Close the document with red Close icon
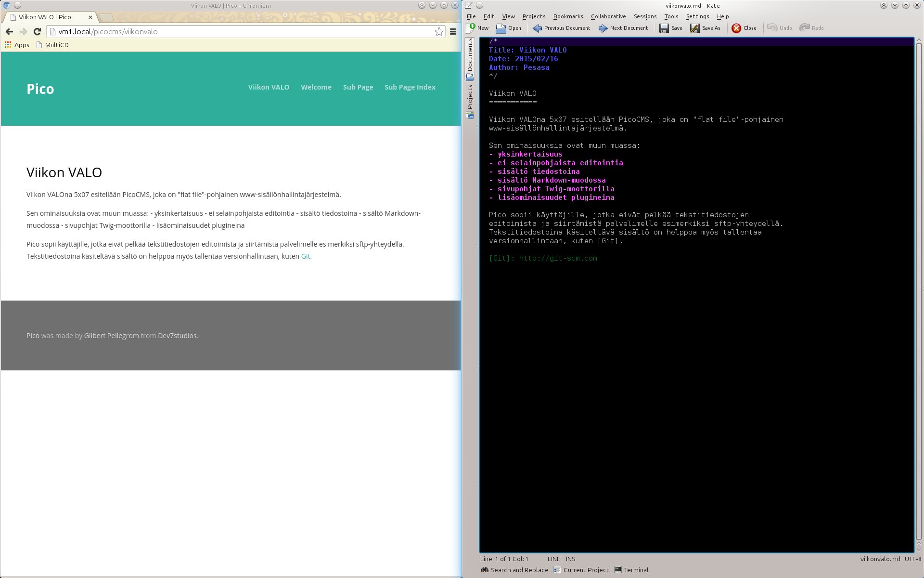Screen dimensions: 924x578 point(736,28)
